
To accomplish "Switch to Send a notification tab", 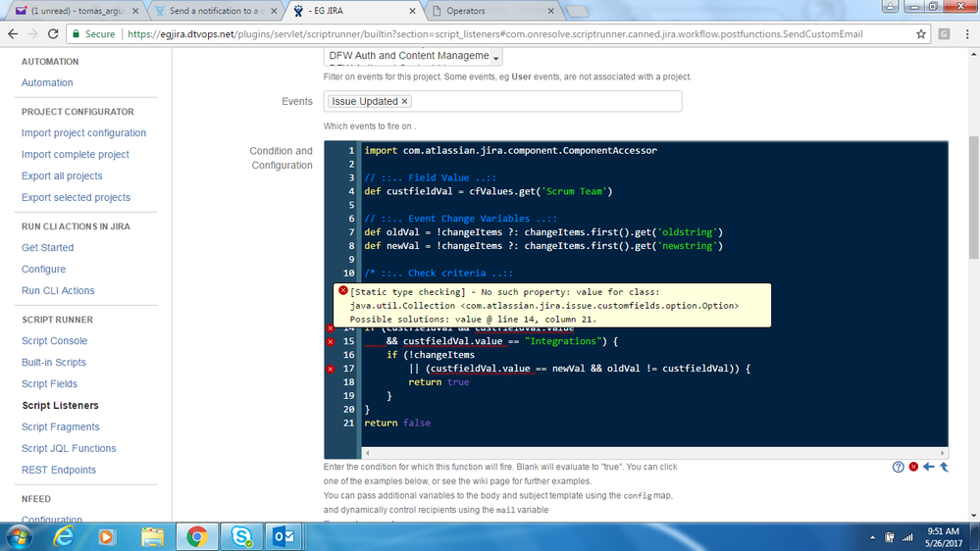I will click(216, 11).
